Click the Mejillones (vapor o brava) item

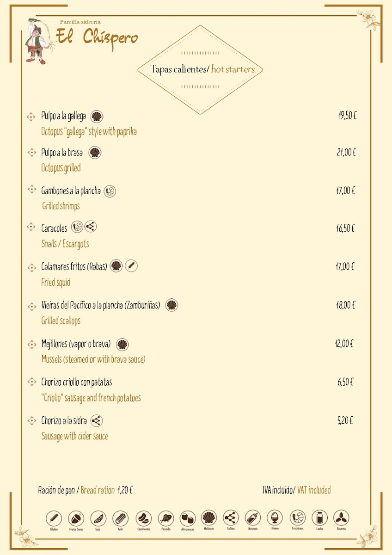[x=76, y=344]
